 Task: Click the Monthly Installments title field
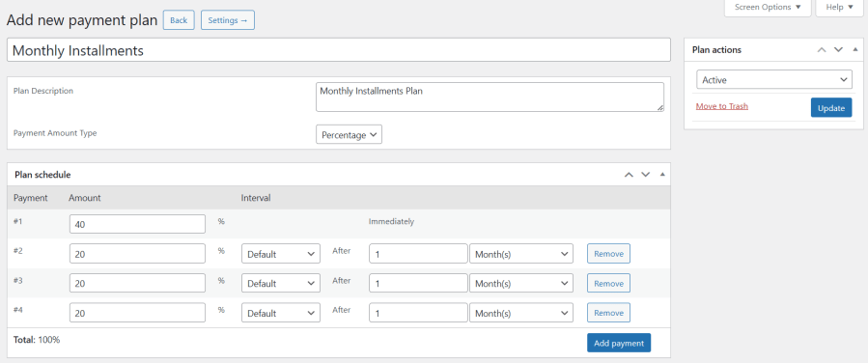tap(338, 50)
